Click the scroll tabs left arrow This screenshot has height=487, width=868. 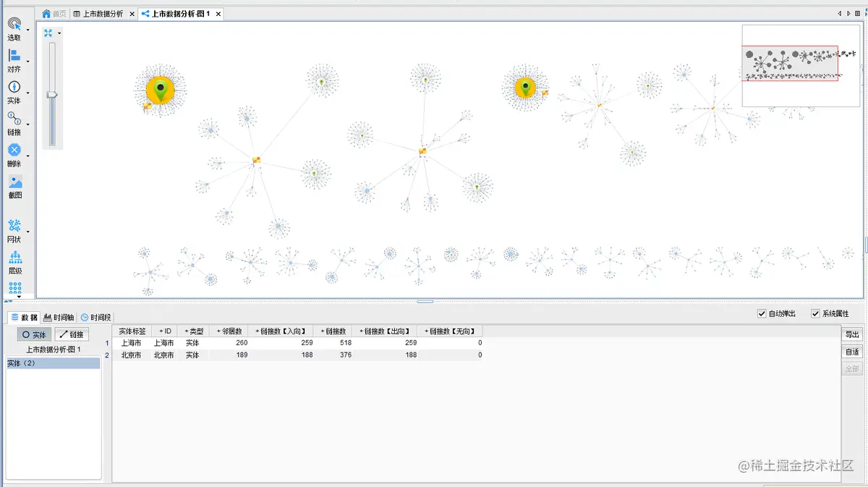[840, 14]
